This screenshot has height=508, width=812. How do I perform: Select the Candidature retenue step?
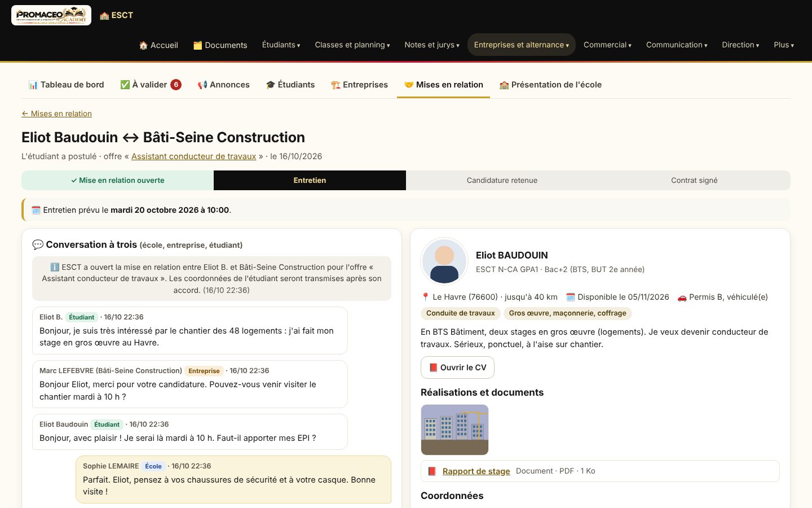coord(502,180)
